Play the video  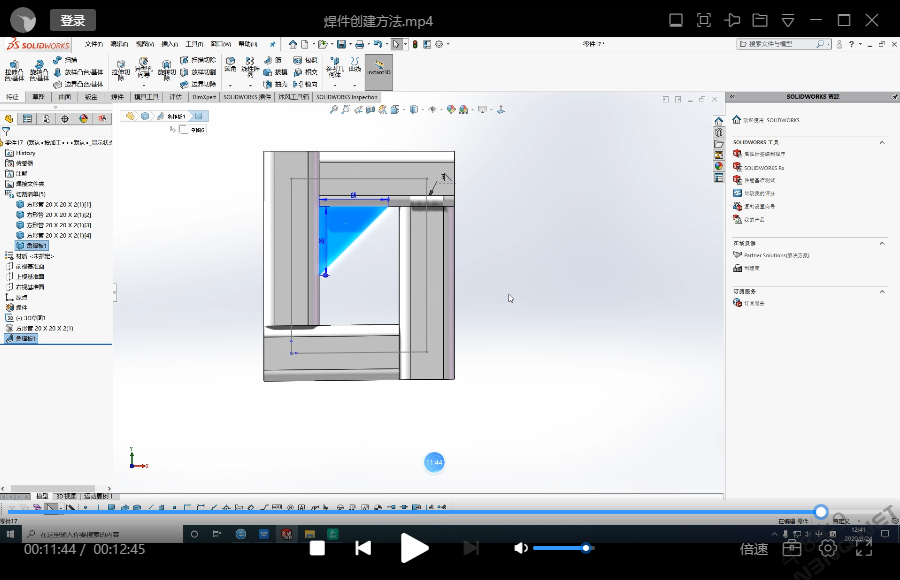coord(414,548)
